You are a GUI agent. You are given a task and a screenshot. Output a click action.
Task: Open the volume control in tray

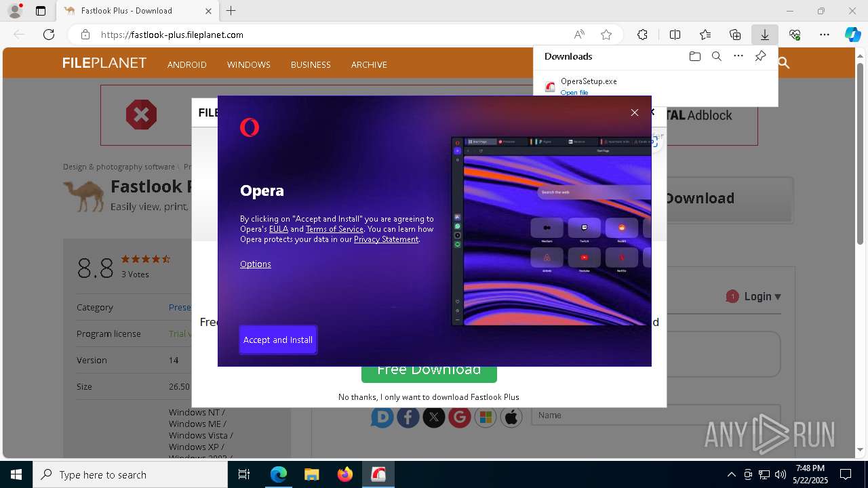click(x=780, y=474)
